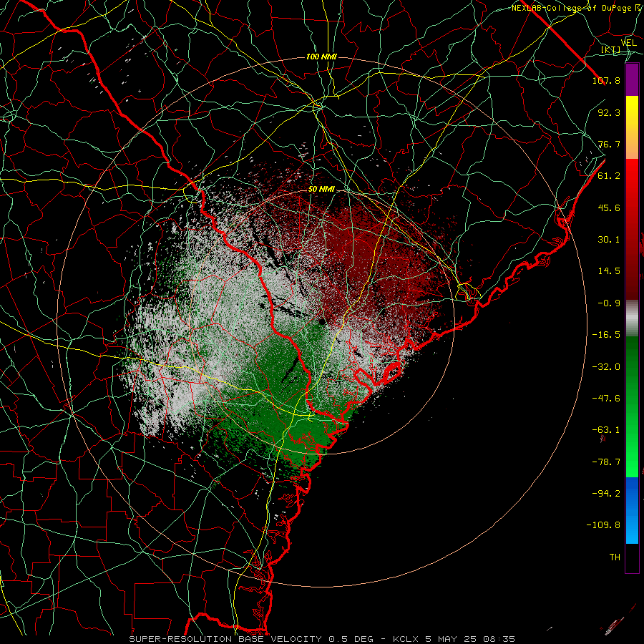
Task: Pick the gray near-zero segment of the scale
Action: point(632,318)
